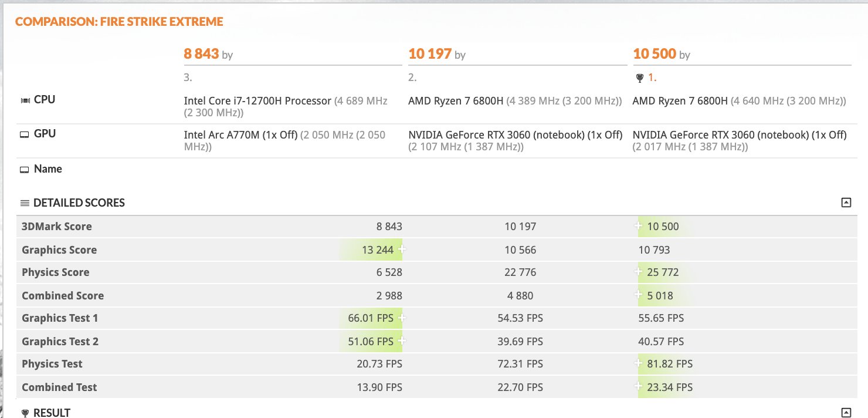Click the trophy icon beside RESULT
868x418 pixels.
[25, 413]
